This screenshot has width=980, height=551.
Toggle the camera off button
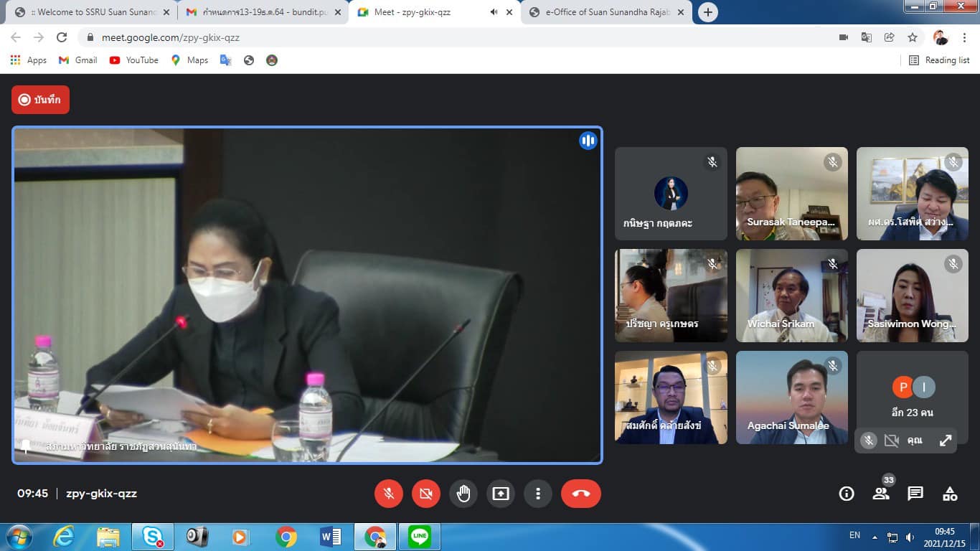tap(426, 494)
